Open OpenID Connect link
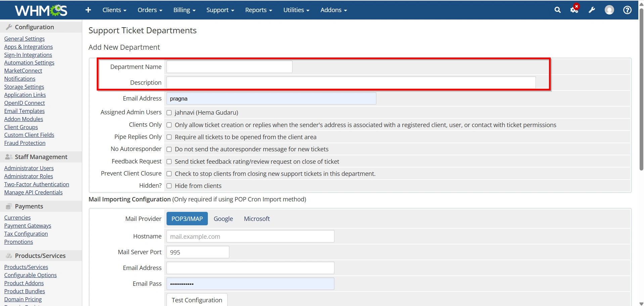Viewport: 644px width, 306px height. coord(25,103)
